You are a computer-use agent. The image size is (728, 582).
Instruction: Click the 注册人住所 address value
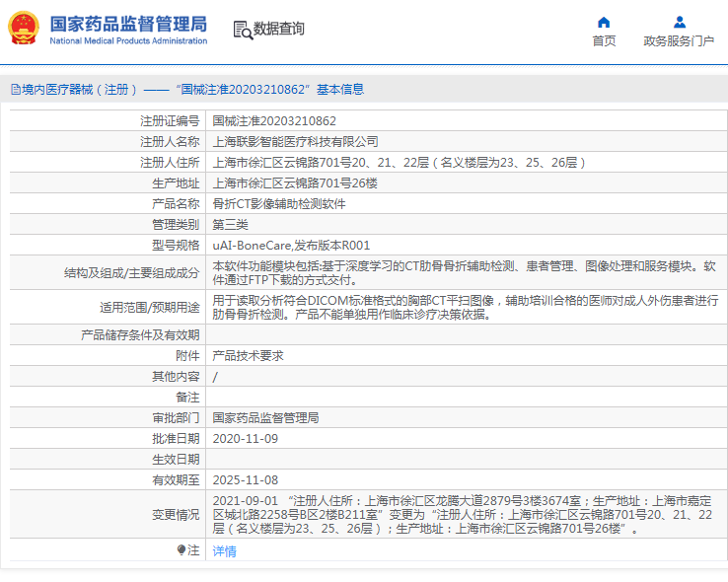click(x=399, y=163)
